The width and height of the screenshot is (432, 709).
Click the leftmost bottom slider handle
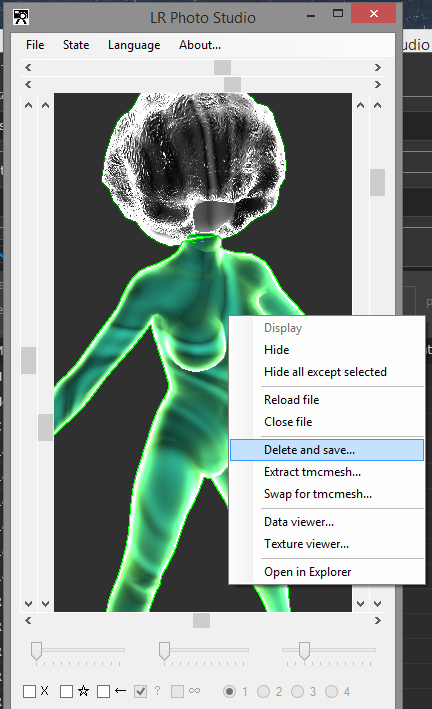tap(36, 651)
